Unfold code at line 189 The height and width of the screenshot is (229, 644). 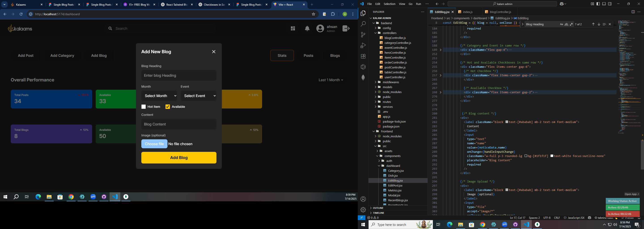pyautogui.click(x=441, y=50)
